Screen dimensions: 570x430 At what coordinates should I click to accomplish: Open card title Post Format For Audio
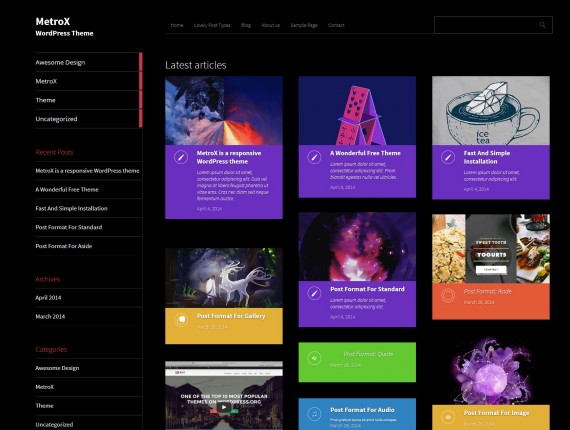(362, 410)
